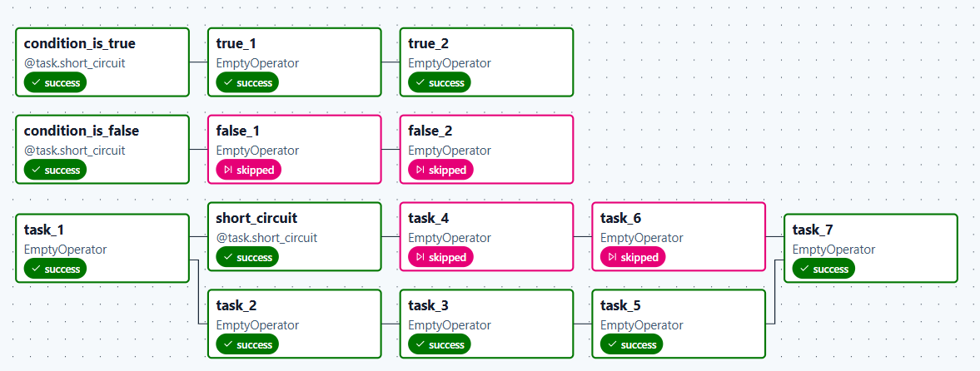This screenshot has width=980, height=371.
Task: Click the task_6 node title
Action: (620, 218)
